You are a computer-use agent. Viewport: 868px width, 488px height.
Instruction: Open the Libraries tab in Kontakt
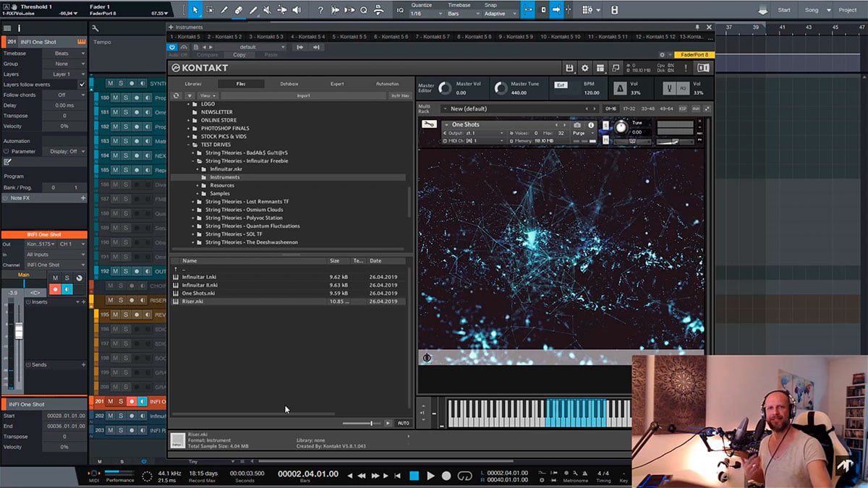(x=193, y=84)
